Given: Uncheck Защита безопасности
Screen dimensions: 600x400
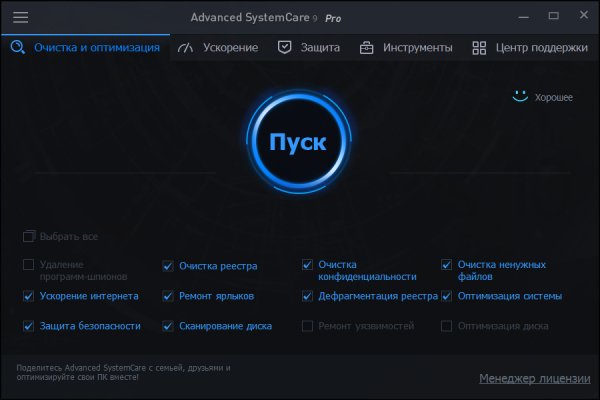Looking at the screenshot, I should click(x=28, y=326).
